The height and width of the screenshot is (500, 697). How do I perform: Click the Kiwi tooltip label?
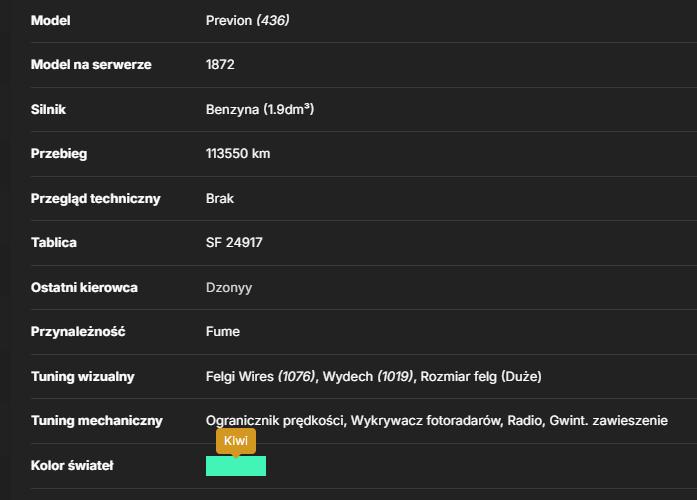coord(236,441)
